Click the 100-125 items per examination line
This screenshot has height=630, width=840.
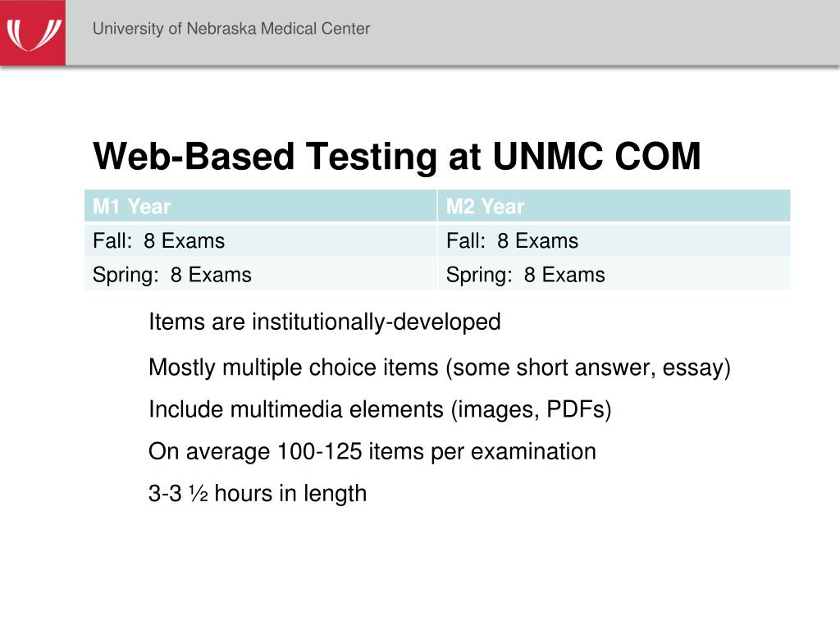click(x=372, y=452)
